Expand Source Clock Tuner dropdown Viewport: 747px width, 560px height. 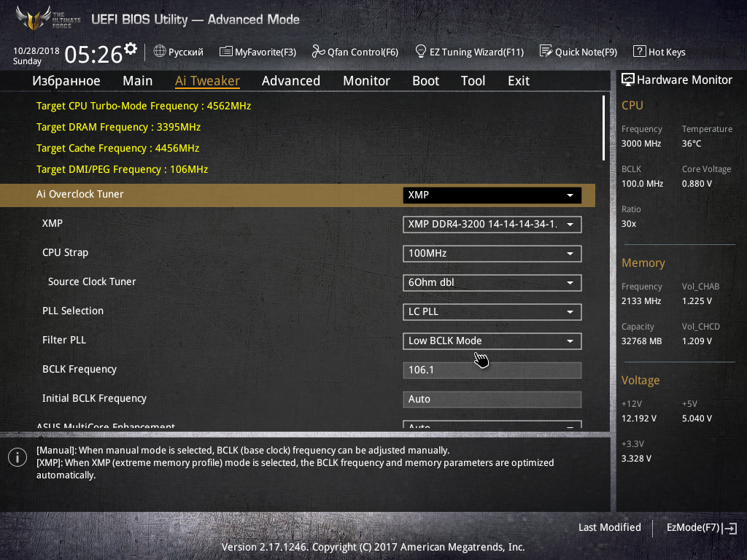click(x=492, y=282)
